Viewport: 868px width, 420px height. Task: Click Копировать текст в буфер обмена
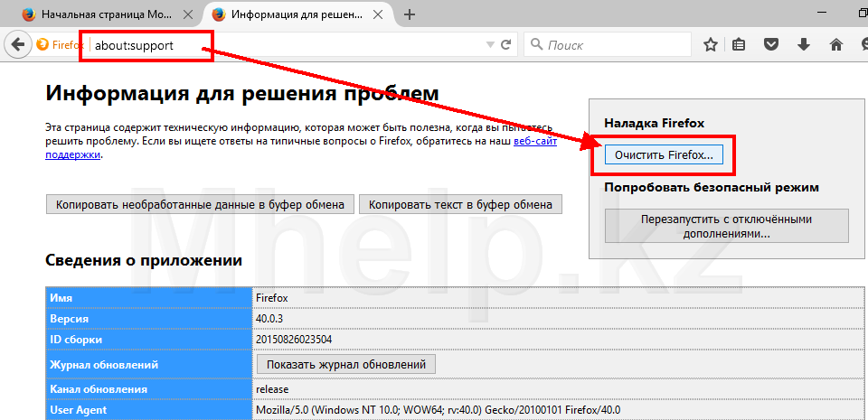pos(460,204)
